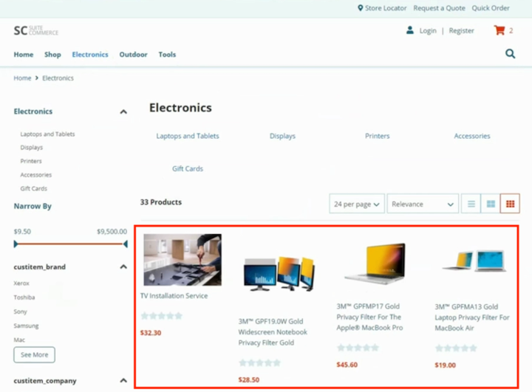Click star rating under $45.60 MacBook Pro filter
This screenshot has width=532, height=392.
coord(358,348)
